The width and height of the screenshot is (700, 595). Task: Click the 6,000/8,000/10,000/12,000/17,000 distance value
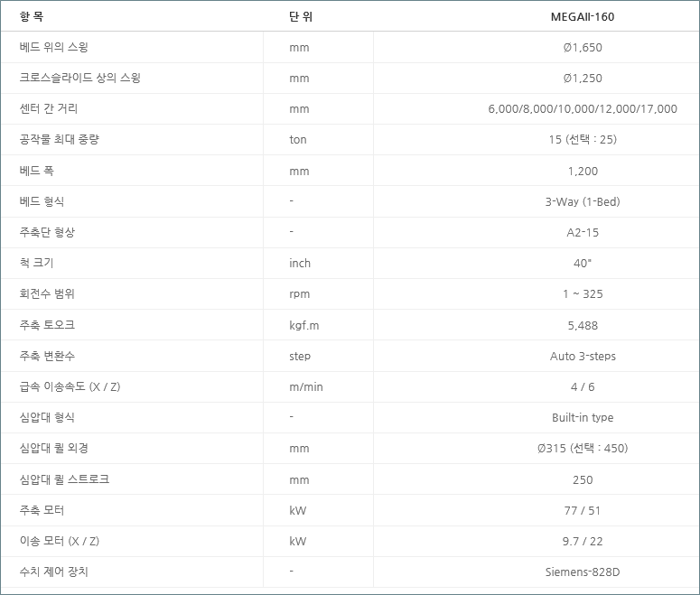(582, 109)
